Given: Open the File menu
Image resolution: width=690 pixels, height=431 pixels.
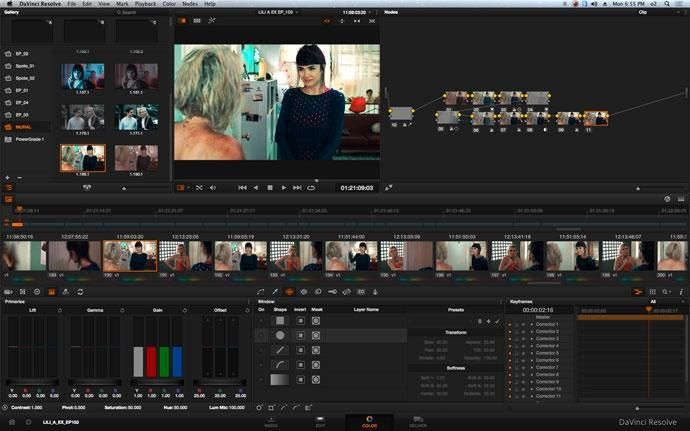Looking at the screenshot, I should point(72,4).
